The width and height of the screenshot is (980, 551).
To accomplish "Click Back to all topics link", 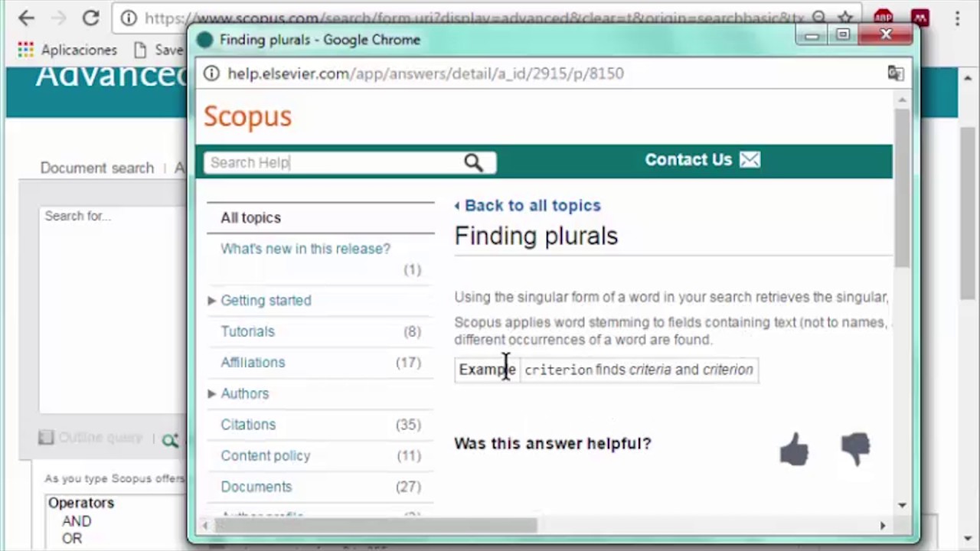I will [532, 205].
